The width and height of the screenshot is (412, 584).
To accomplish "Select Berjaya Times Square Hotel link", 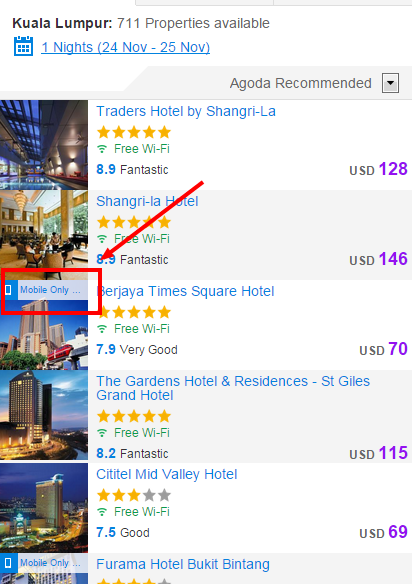I will pos(186,291).
